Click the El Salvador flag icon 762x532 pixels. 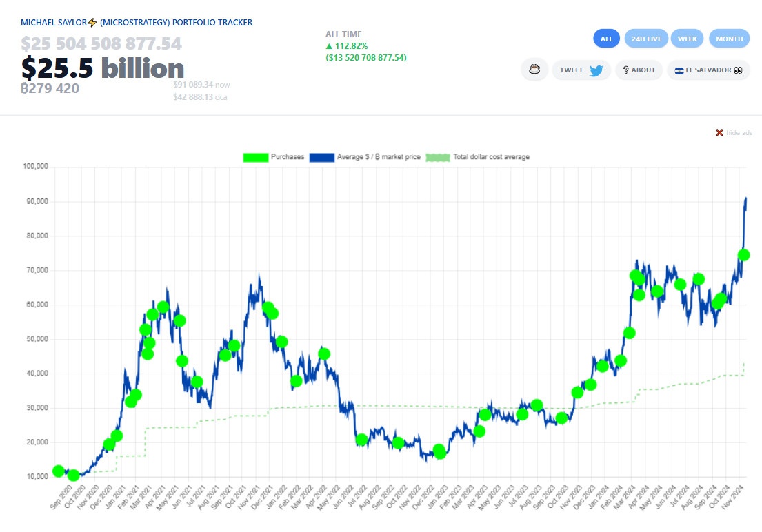(679, 70)
